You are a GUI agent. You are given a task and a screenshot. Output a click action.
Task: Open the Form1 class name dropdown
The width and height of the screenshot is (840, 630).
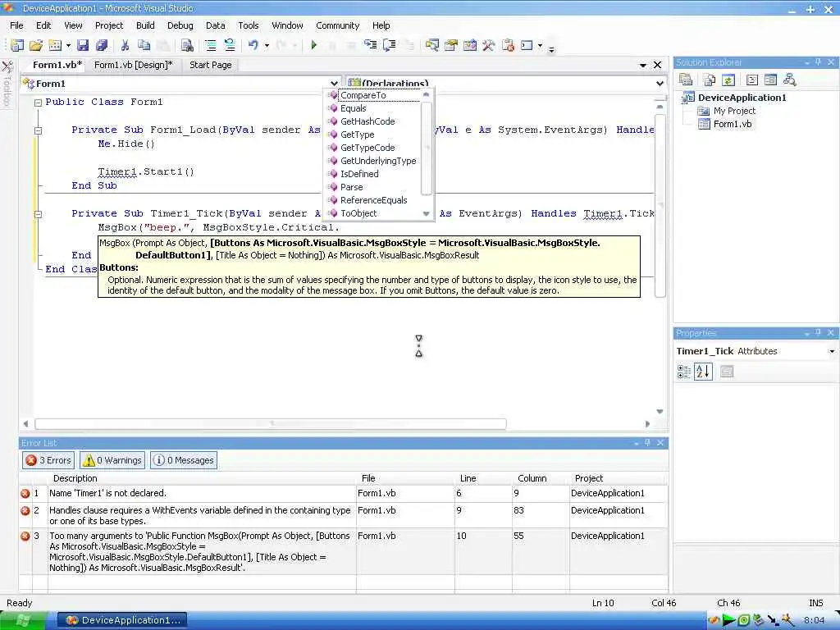335,84
